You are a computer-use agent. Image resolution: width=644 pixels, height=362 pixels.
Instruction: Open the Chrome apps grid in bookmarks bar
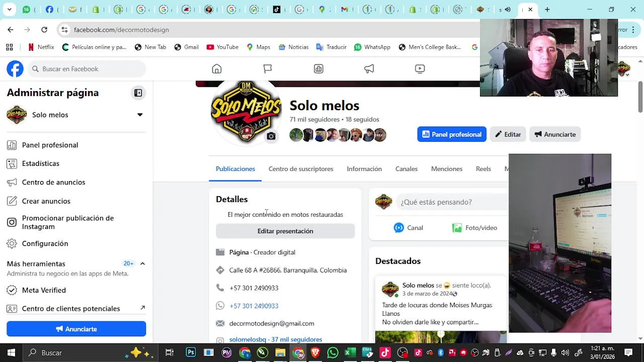pos(9,47)
